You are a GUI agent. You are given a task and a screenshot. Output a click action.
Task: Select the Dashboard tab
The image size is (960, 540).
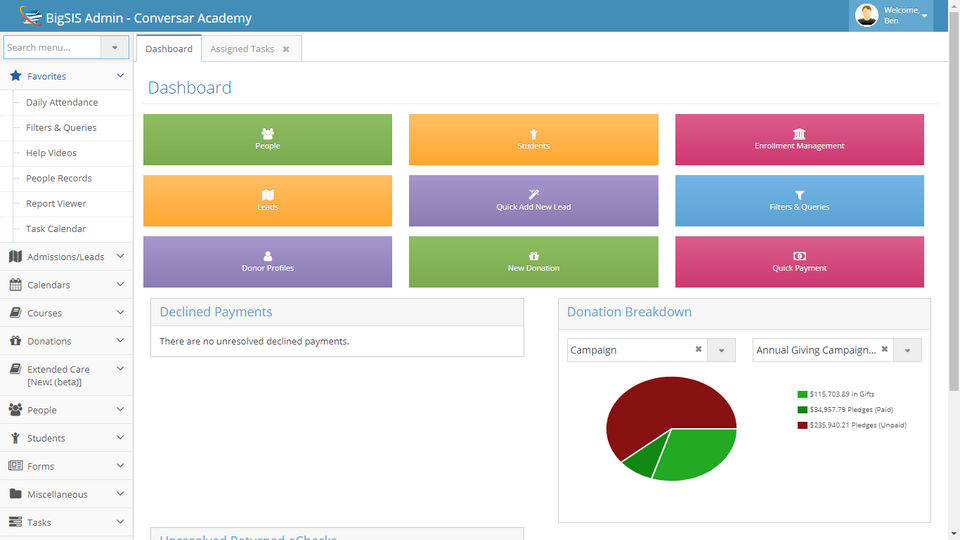[x=169, y=49]
